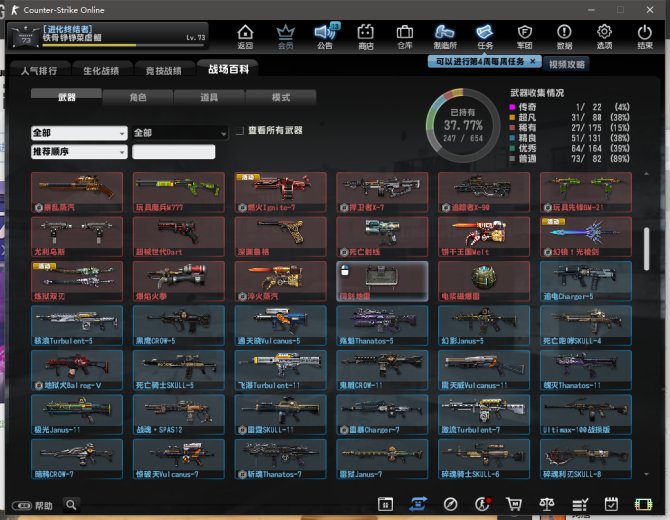
Task: Select the 黑鹰CROW-5 weapon card
Action: 179,326
